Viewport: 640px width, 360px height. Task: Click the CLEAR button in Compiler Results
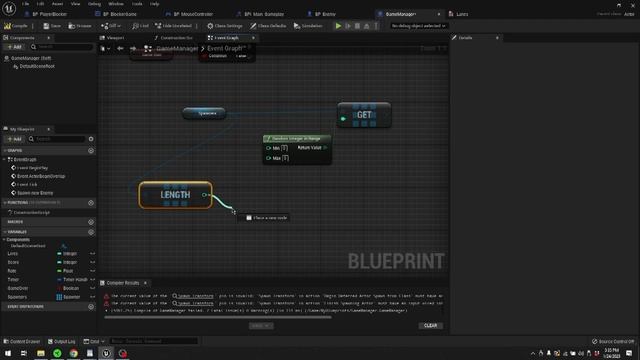click(431, 326)
